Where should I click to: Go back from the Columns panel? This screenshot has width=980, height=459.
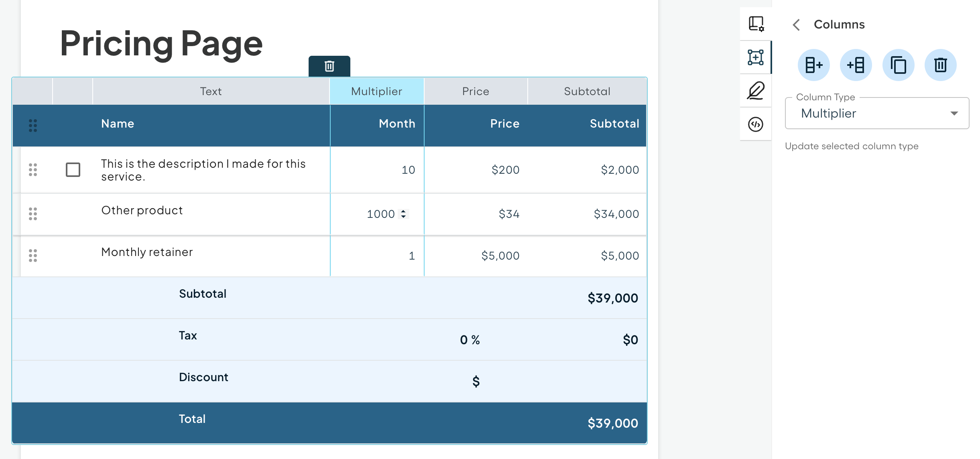(797, 25)
